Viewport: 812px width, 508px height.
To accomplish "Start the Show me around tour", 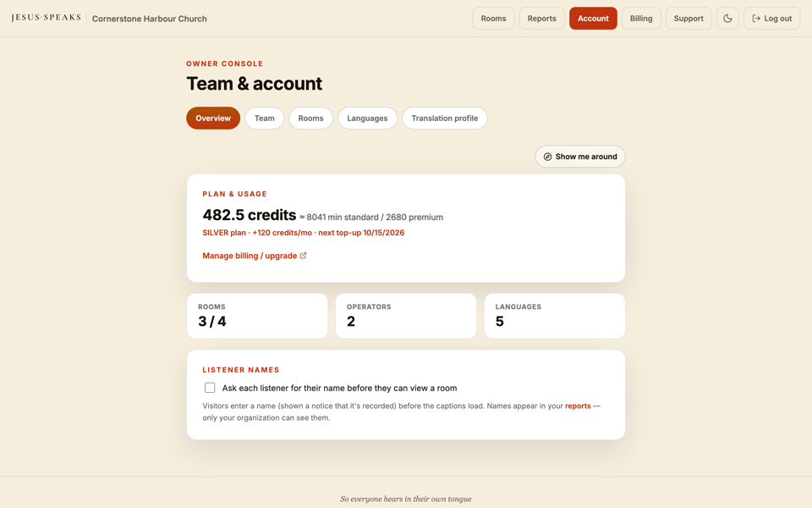I will point(580,157).
